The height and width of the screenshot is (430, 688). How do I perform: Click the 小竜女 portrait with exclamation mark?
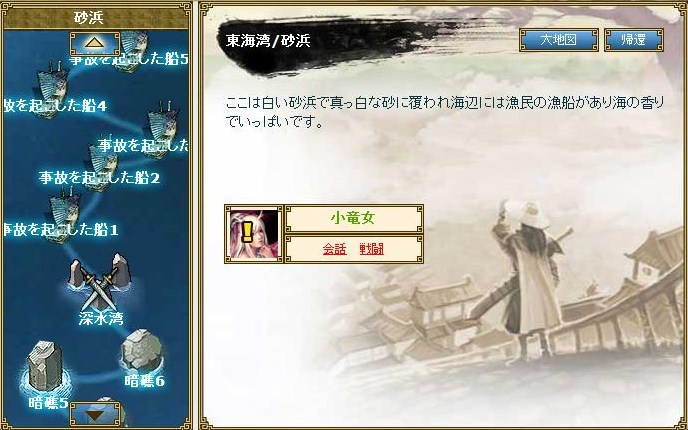254,234
